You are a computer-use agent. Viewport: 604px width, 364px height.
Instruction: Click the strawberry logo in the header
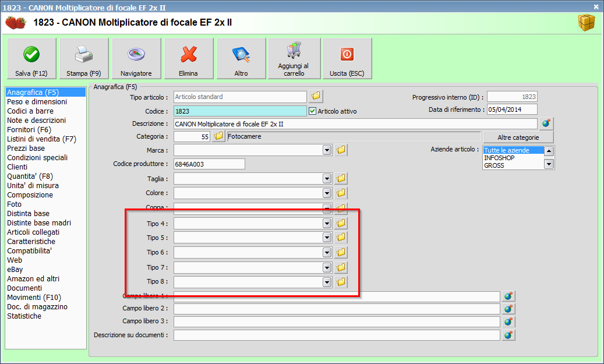[x=15, y=22]
